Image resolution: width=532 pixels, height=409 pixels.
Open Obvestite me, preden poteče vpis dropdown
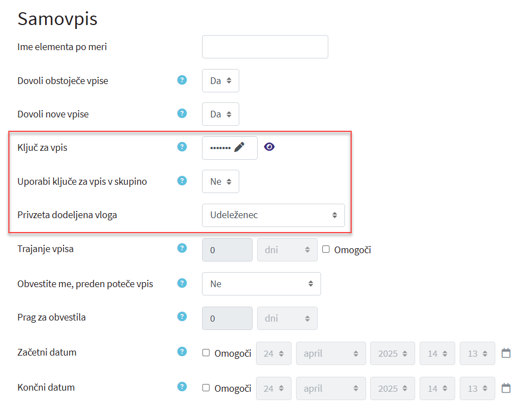(261, 284)
